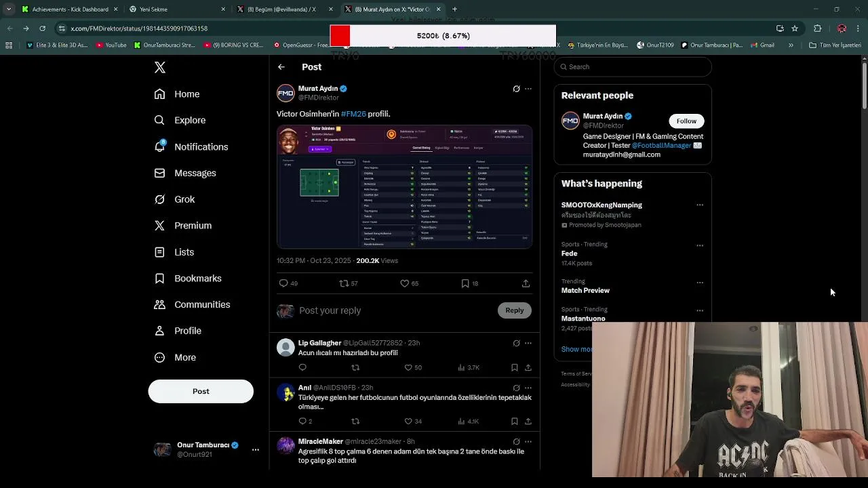This screenshot has height=488, width=868.
Task: Open more options on MiracleMaker's reply
Action: [x=528, y=442]
